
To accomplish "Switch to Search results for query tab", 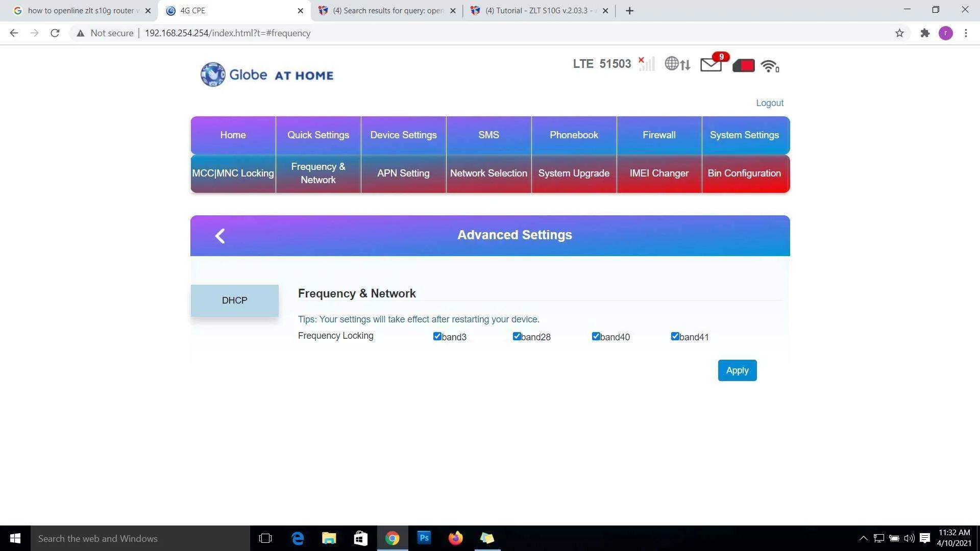I will point(386,11).
